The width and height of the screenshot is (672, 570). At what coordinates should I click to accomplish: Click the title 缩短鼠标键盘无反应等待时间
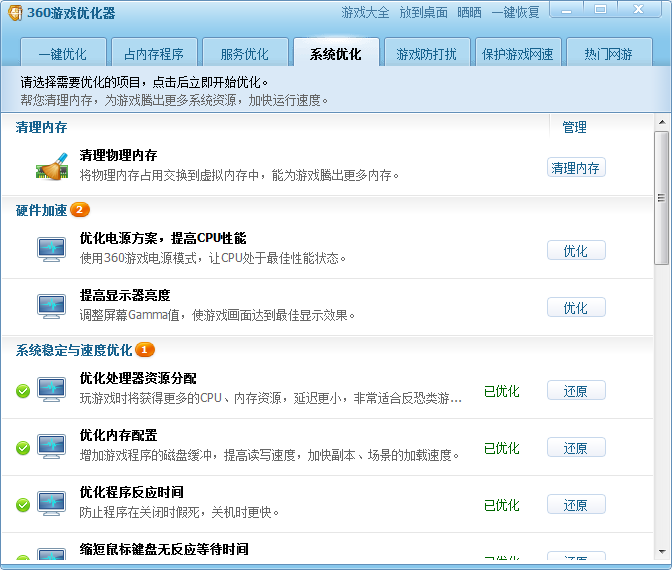click(164, 549)
